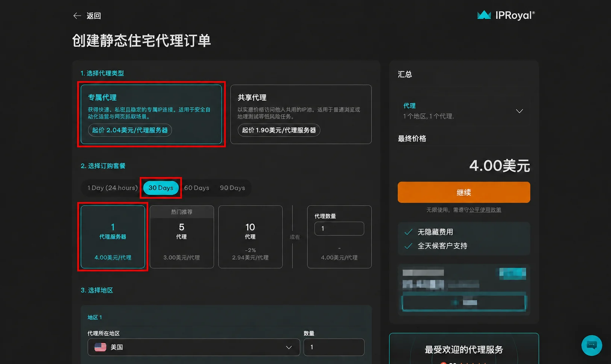The image size is (611, 364).
Task: Select the 专属代理 proxy type card
Action: pyautogui.click(x=151, y=114)
